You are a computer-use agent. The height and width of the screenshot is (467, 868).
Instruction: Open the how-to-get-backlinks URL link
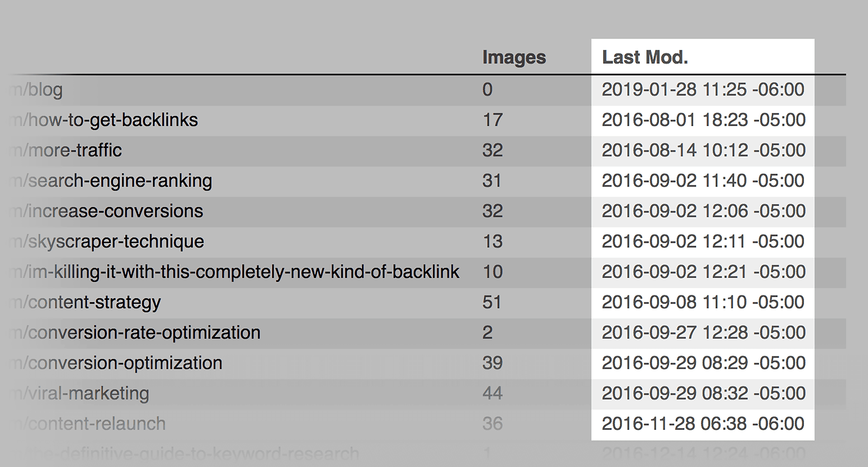click(104, 120)
